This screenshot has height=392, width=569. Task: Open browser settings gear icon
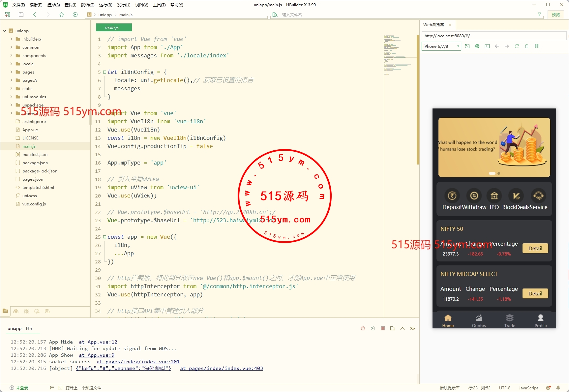(x=477, y=46)
